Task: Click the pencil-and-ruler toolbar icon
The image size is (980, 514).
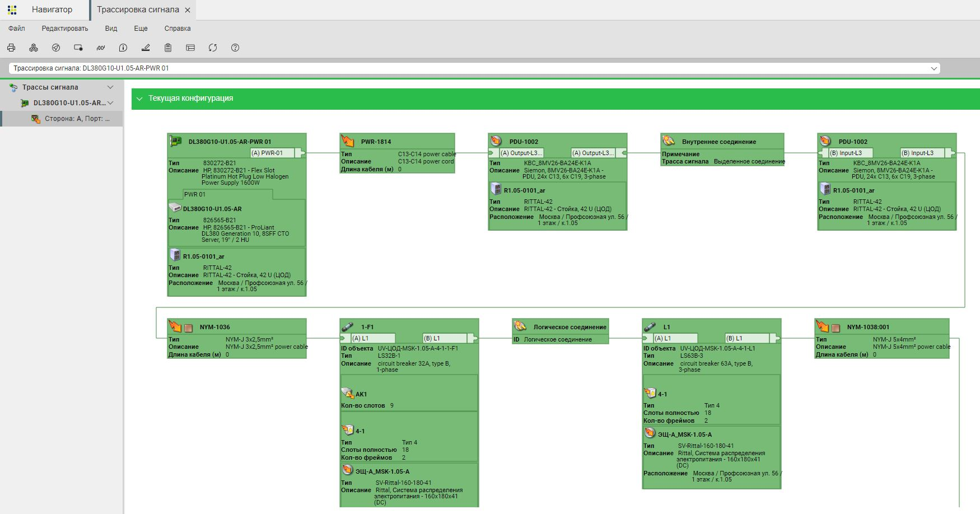Action: (x=146, y=48)
